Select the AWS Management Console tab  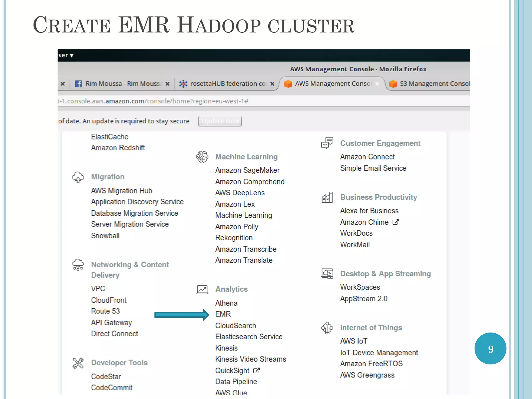pos(332,84)
